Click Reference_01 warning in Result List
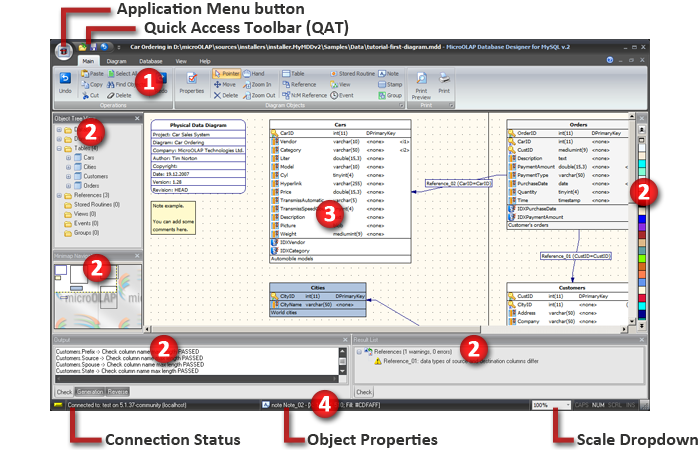This screenshot has width=700, height=450. pos(456,361)
